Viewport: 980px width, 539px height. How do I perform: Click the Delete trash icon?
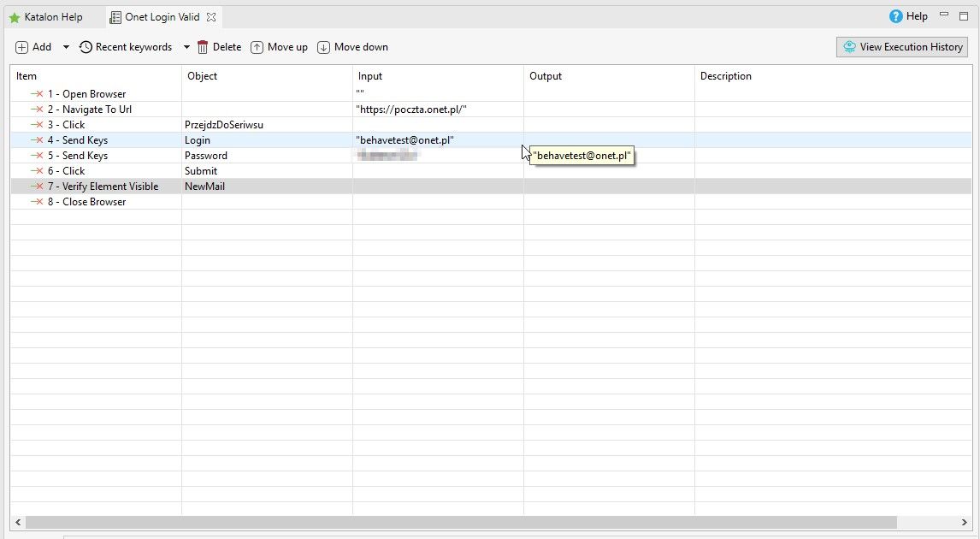point(203,47)
